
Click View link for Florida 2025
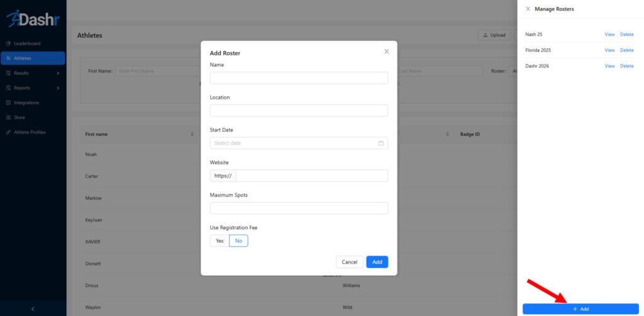coord(609,50)
